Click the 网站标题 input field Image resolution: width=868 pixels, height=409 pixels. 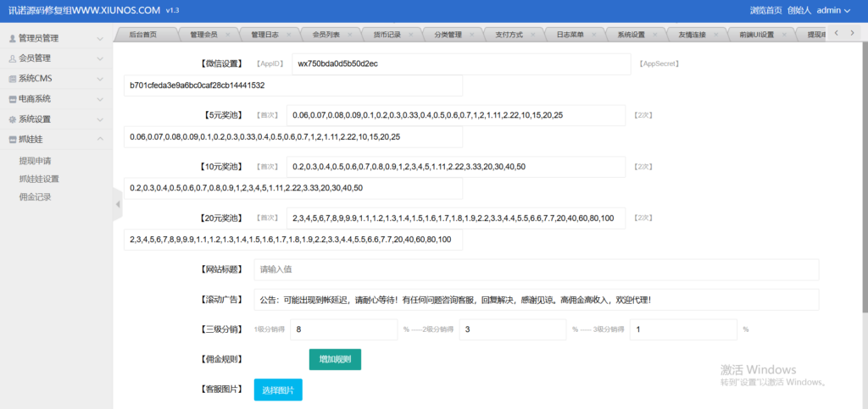(x=536, y=269)
